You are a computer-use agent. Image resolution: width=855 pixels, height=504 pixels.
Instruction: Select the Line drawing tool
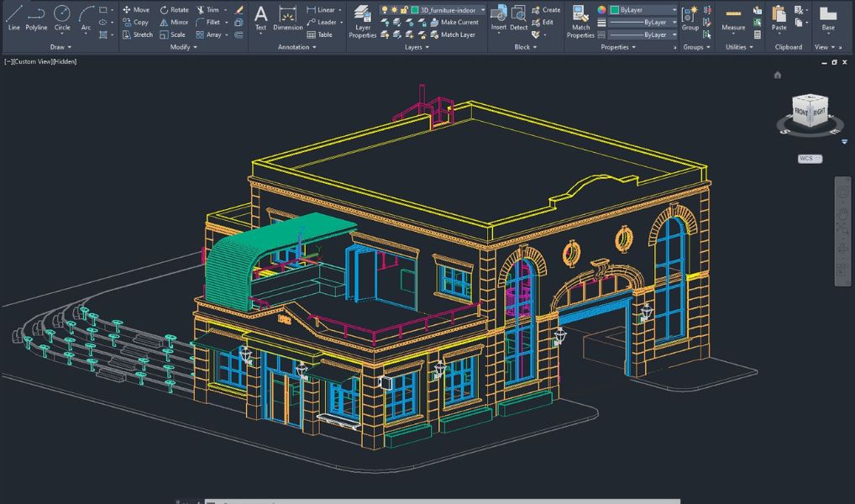(x=13, y=17)
